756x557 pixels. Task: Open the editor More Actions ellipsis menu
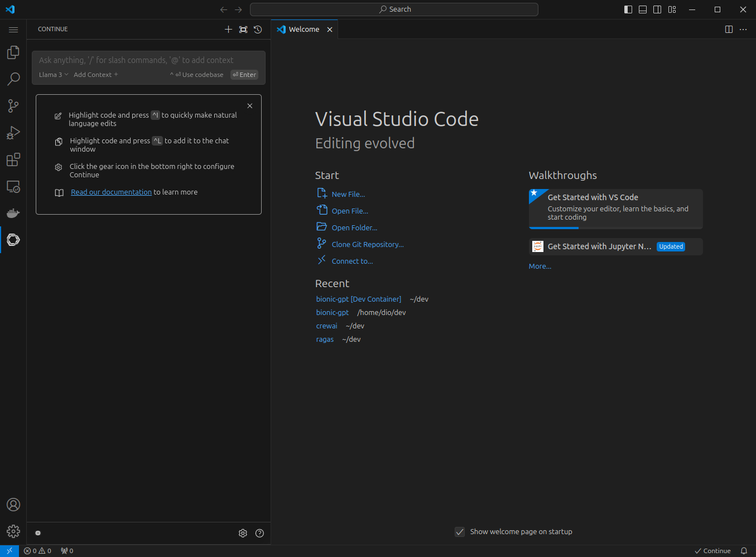coord(743,30)
